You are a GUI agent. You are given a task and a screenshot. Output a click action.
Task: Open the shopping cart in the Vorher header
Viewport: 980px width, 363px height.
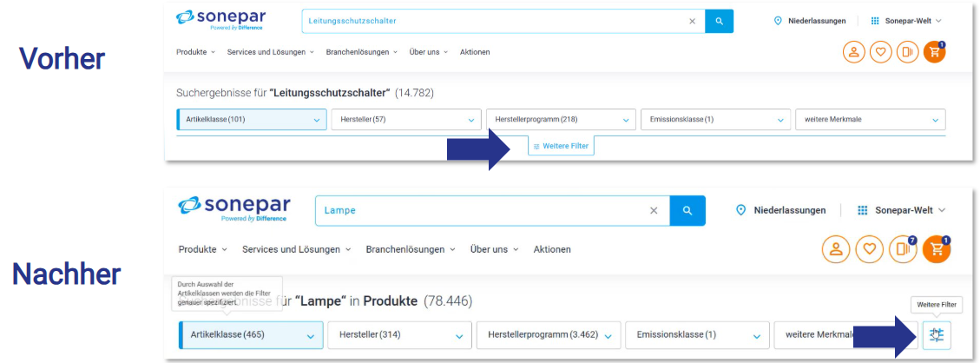click(934, 52)
